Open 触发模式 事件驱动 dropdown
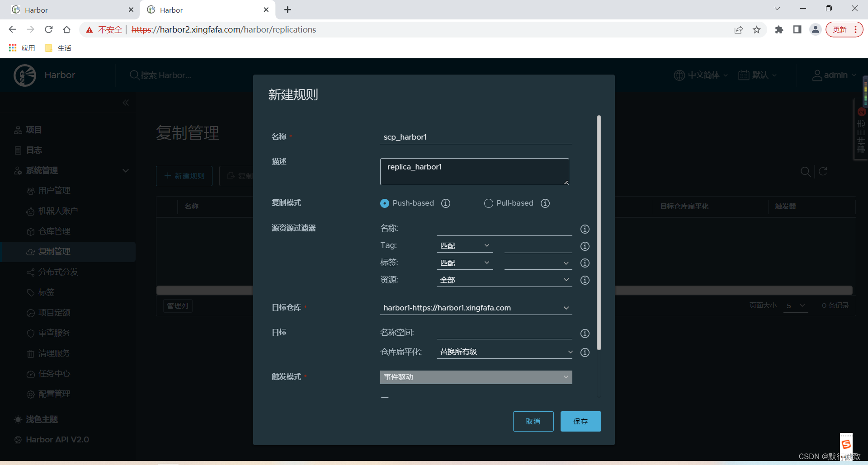 click(x=476, y=377)
